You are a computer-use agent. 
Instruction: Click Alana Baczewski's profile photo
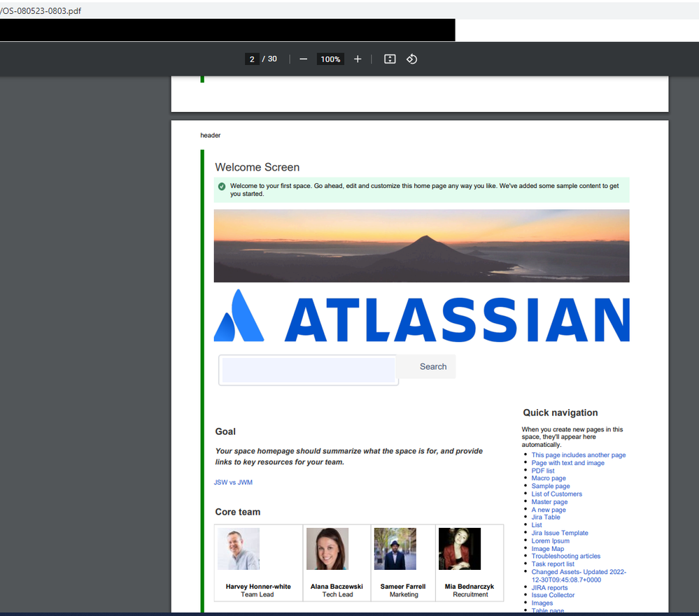pos(327,549)
